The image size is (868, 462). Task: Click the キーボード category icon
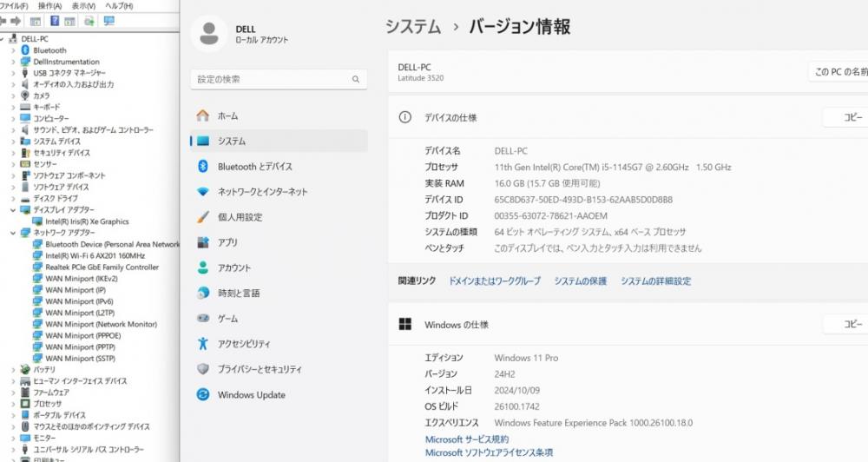pyautogui.click(x=25, y=107)
